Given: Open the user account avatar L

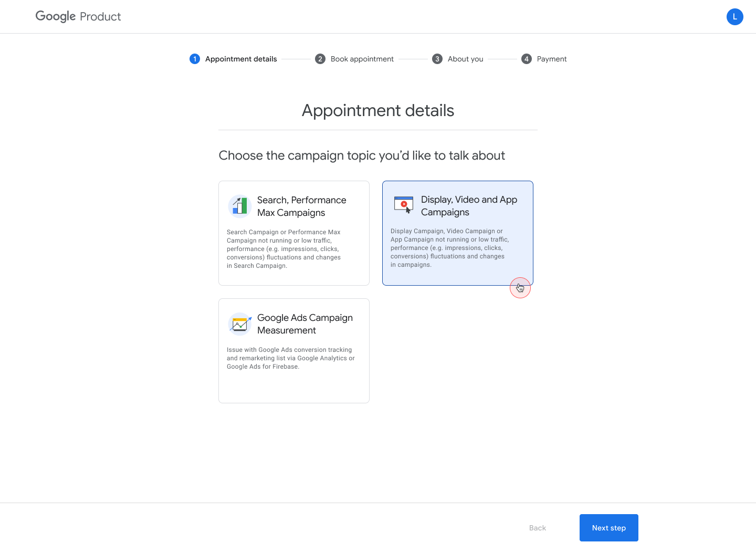Looking at the screenshot, I should pos(734,17).
